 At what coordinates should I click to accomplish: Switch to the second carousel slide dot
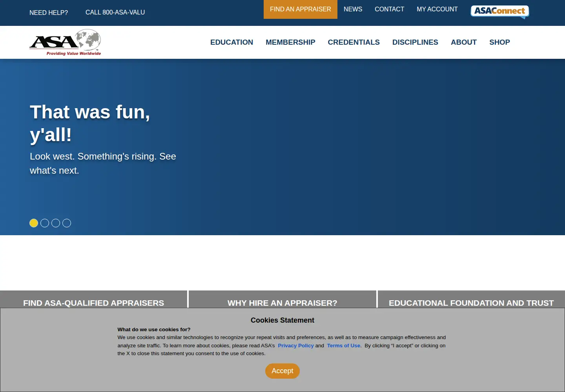(45, 223)
